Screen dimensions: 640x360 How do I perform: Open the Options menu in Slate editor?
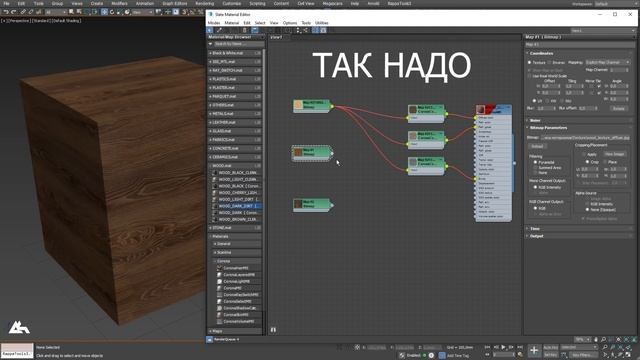click(290, 23)
